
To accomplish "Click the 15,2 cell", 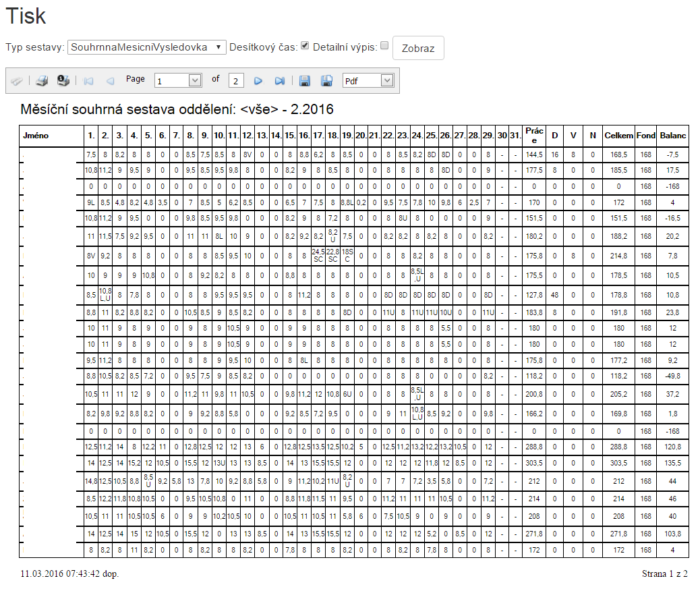I will (134, 463).
